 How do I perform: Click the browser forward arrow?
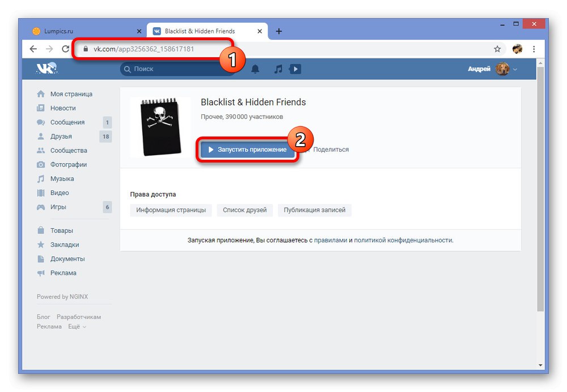point(49,49)
